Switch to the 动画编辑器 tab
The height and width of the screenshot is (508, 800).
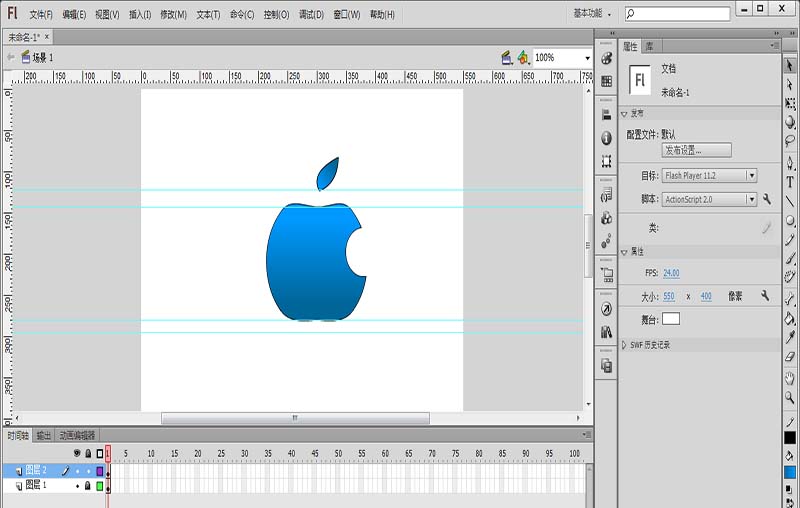coord(77,435)
